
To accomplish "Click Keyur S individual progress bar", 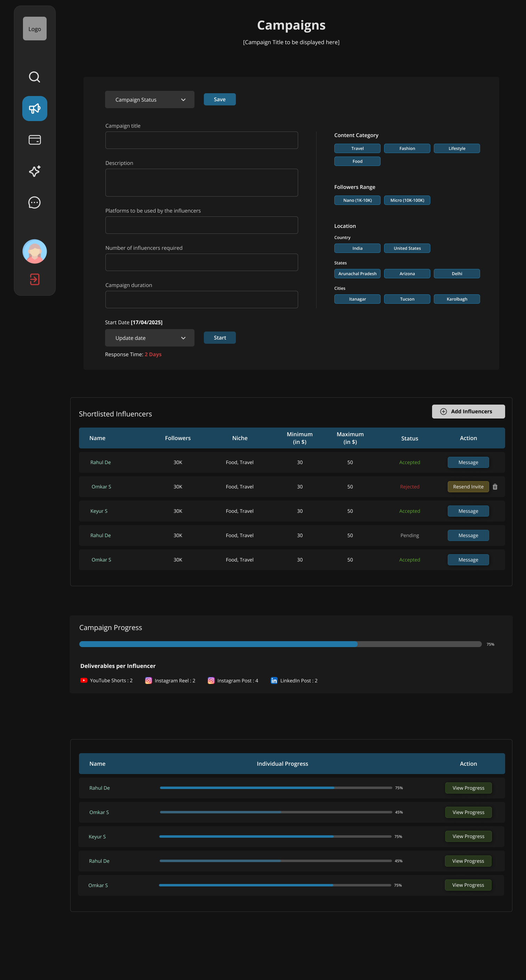I will click(276, 837).
